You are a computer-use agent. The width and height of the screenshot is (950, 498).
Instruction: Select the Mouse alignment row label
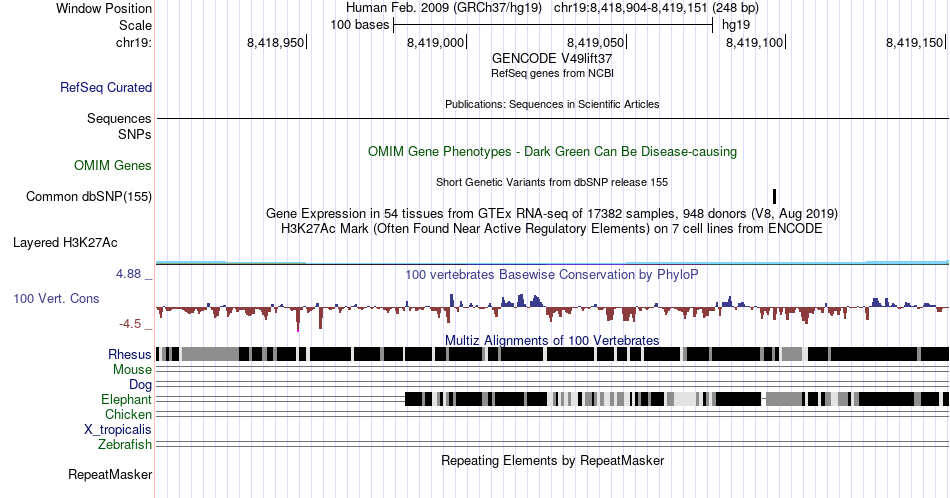click(132, 370)
